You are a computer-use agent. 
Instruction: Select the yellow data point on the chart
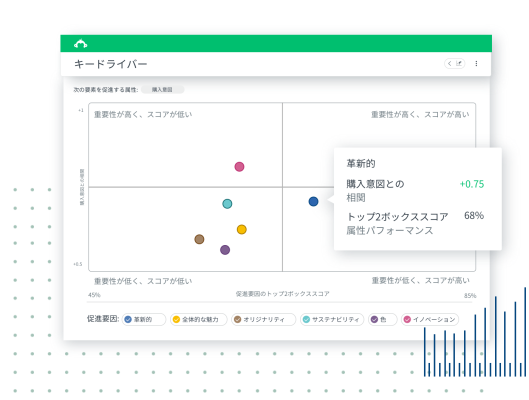(x=242, y=230)
